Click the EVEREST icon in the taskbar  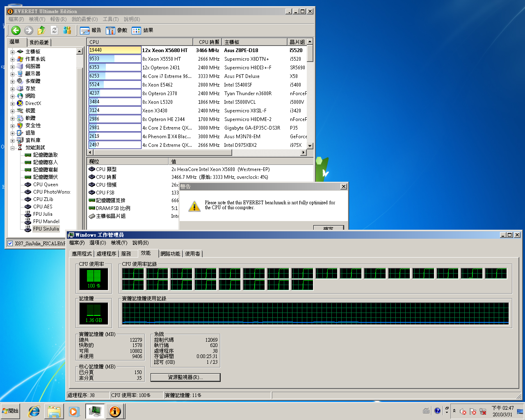tap(115, 411)
